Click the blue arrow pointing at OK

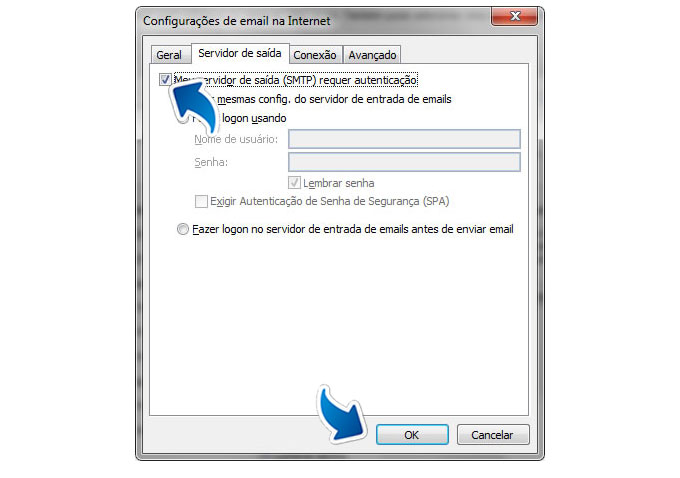click(x=341, y=414)
